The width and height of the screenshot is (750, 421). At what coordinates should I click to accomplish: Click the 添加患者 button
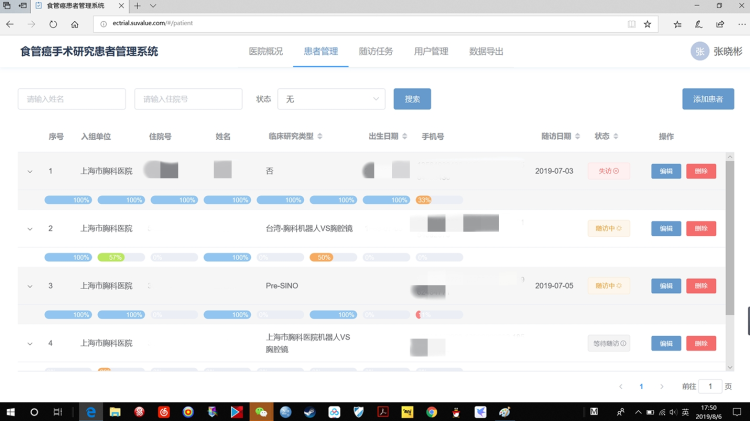[x=708, y=99]
